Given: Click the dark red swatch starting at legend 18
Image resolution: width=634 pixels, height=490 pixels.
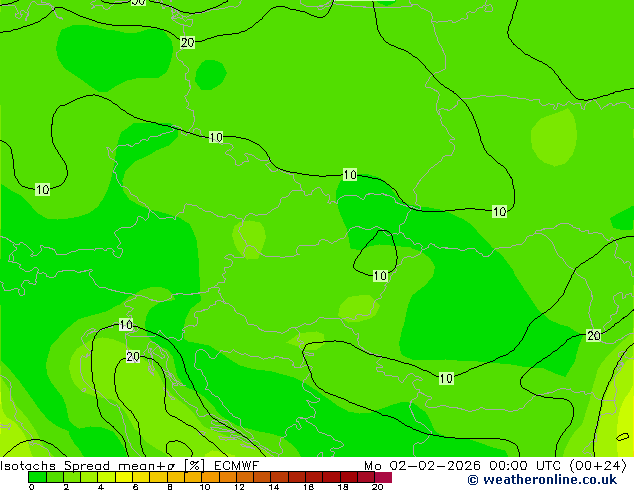Looking at the screenshot, I should click(x=349, y=477).
